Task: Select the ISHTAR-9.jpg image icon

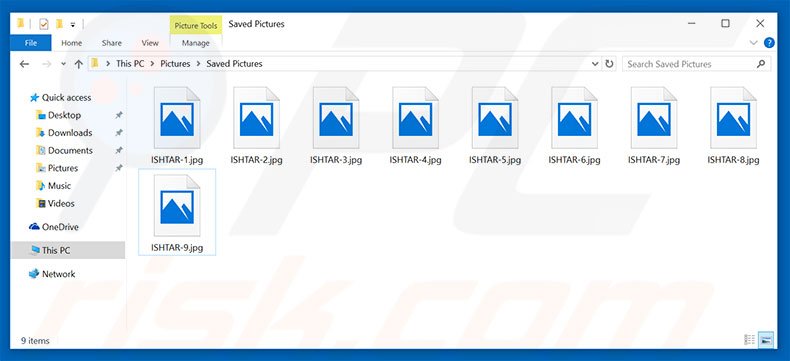Action: point(177,205)
